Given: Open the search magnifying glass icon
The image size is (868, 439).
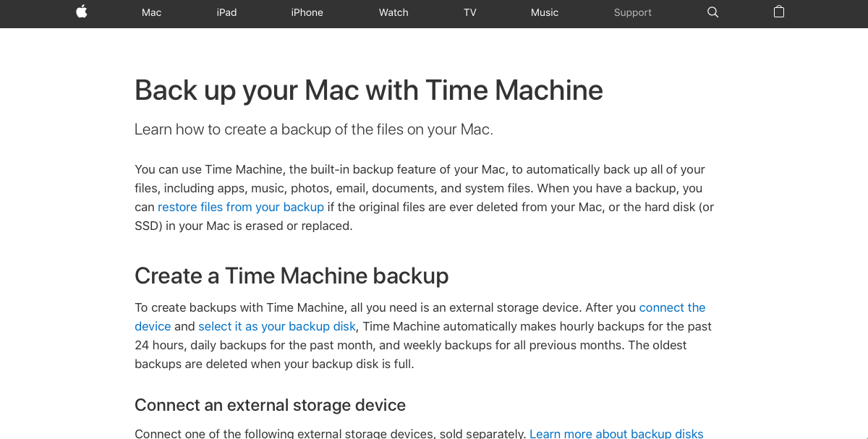Looking at the screenshot, I should pos(712,12).
